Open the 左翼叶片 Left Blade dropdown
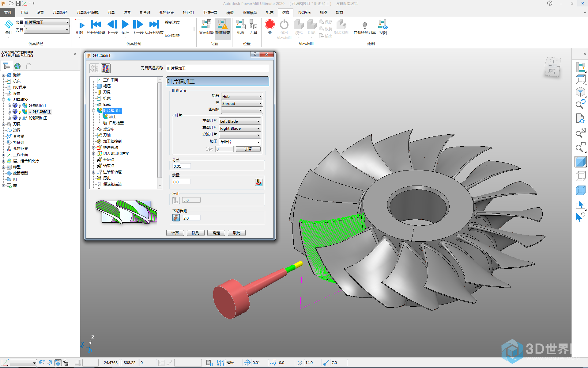The image size is (588, 368). click(240, 121)
